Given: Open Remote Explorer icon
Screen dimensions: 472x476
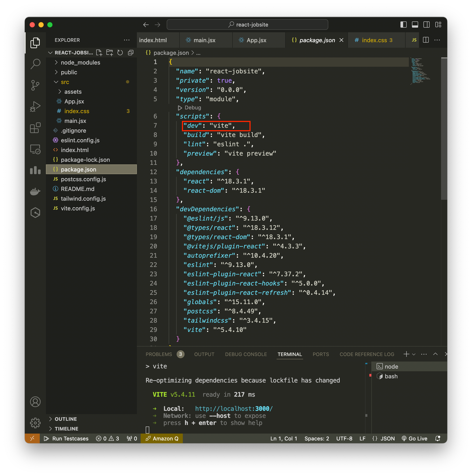Looking at the screenshot, I should click(x=35, y=149).
